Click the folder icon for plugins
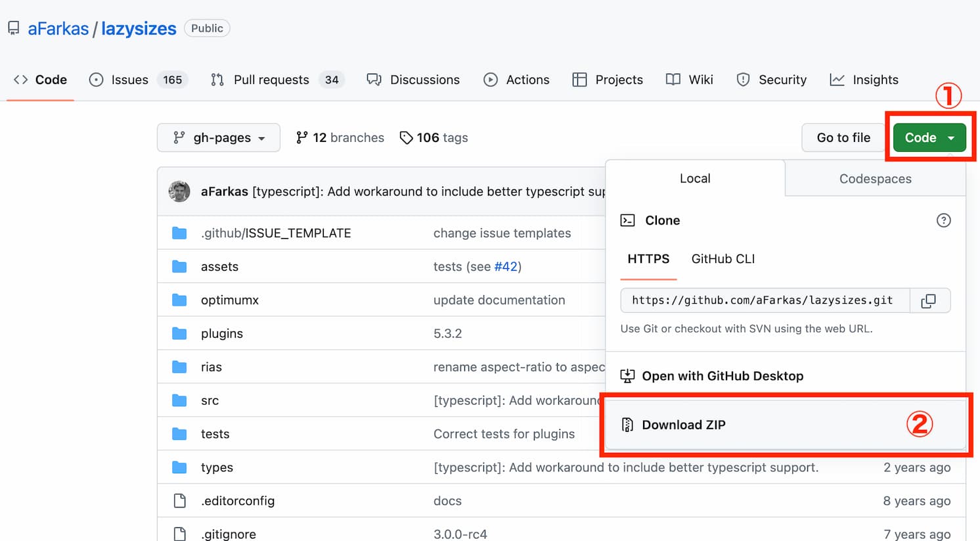 [x=179, y=333]
